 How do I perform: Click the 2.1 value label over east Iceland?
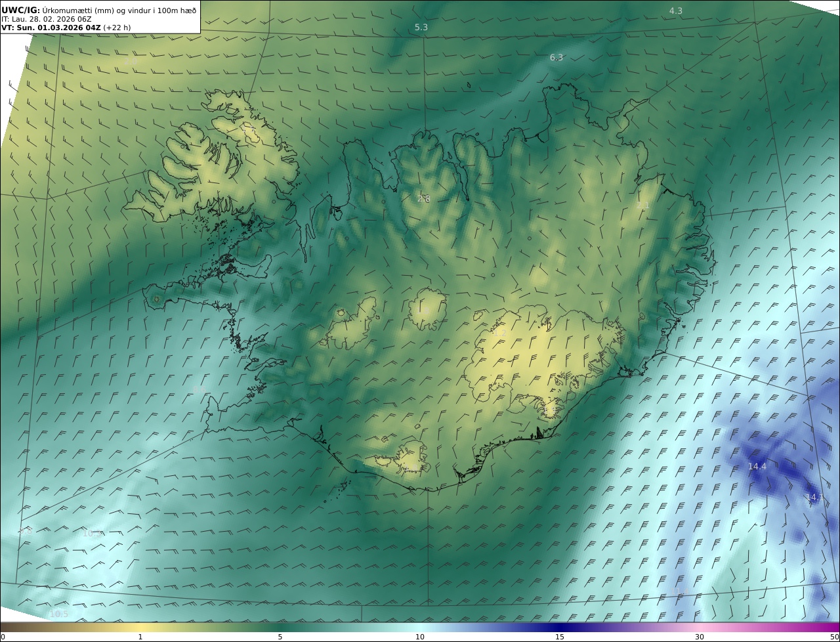642,205
